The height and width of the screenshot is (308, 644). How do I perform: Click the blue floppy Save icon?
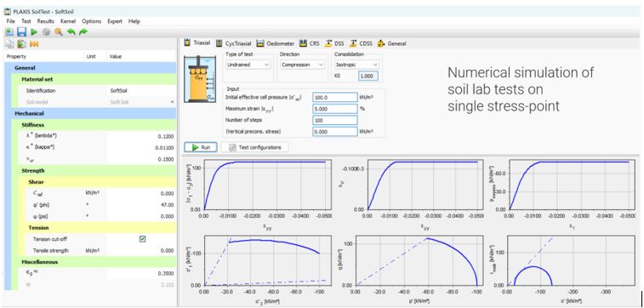[22, 31]
